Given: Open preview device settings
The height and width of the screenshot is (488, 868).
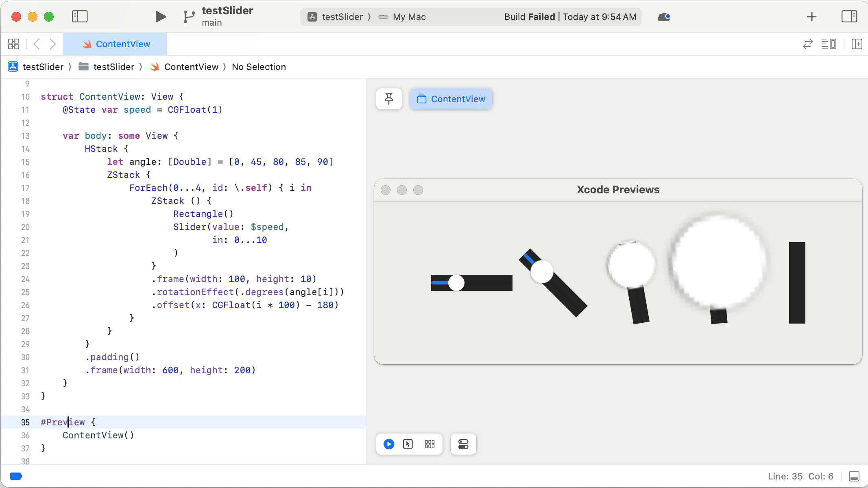Looking at the screenshot, I should point(463,444).
